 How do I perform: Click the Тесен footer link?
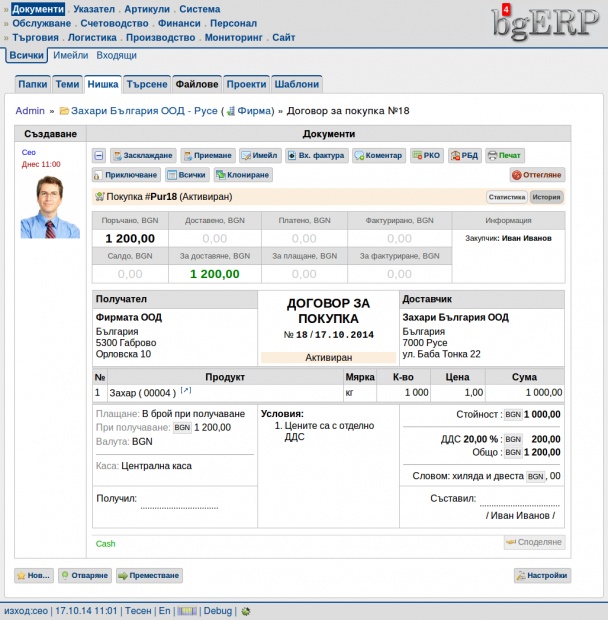pos(138,611)
